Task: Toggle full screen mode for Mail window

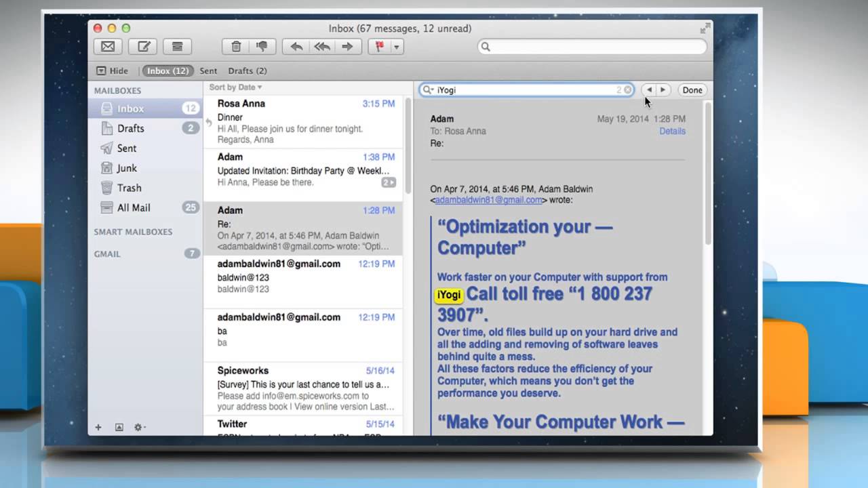Action: pyautogui.click(x=705, y=28)
